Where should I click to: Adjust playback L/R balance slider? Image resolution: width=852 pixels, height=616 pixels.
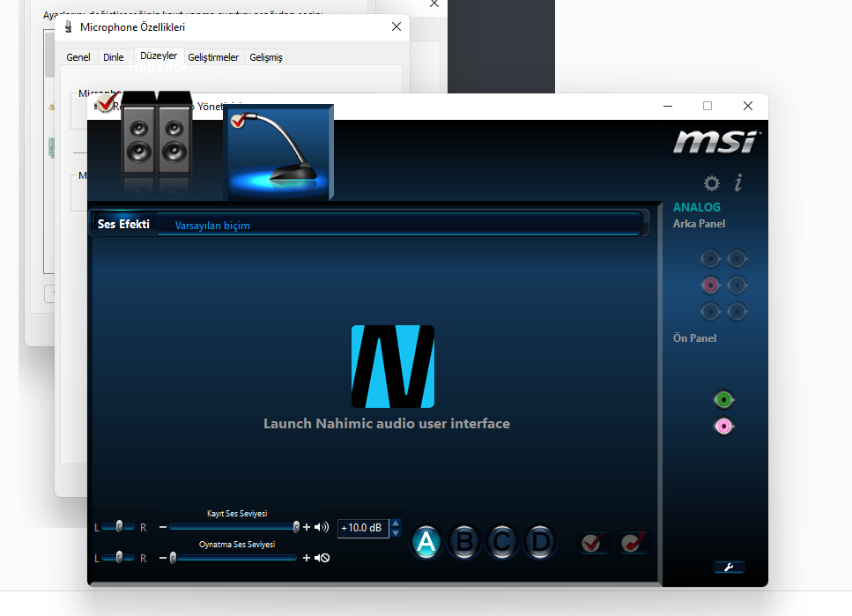tap(118, 557)
